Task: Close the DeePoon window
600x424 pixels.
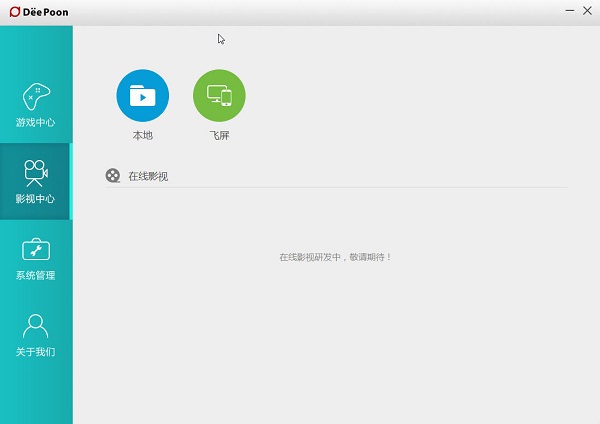Action: tap(587, 11)
